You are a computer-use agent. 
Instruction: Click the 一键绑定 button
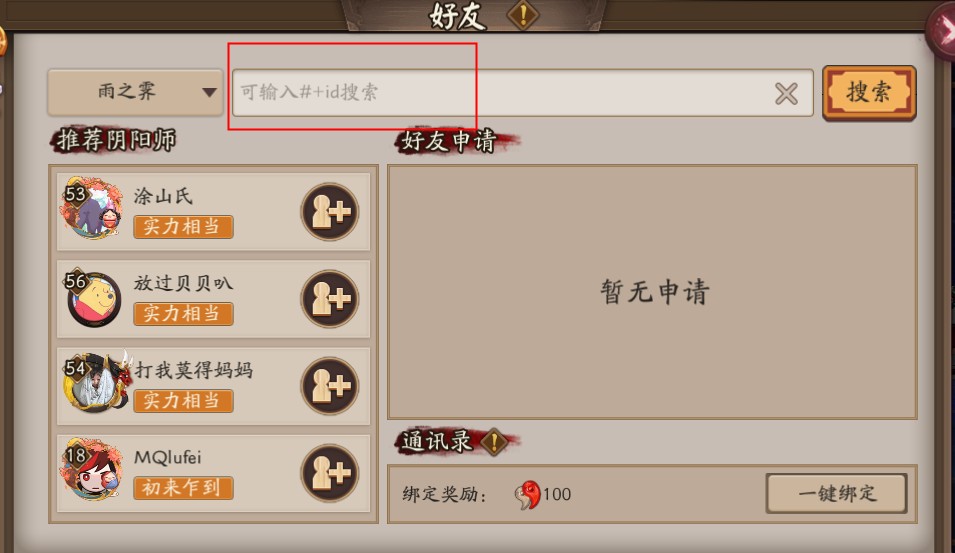[837, 493]
